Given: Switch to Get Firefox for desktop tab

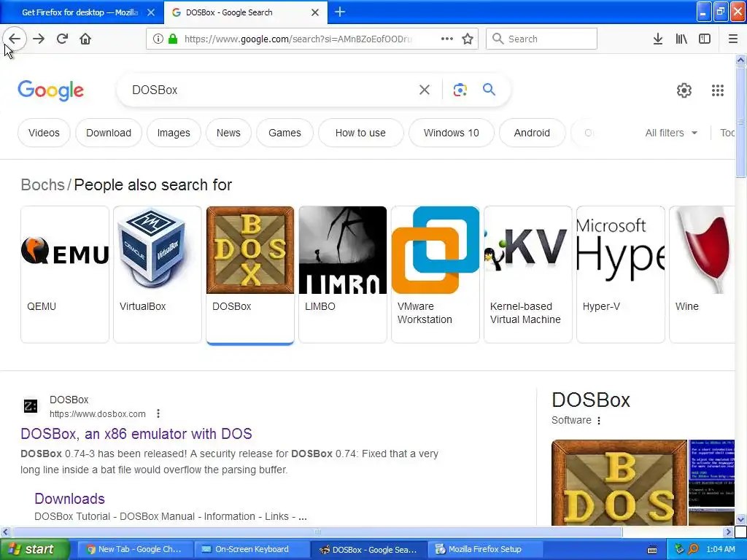Looking at the screenshot, I should coord(79,12).
